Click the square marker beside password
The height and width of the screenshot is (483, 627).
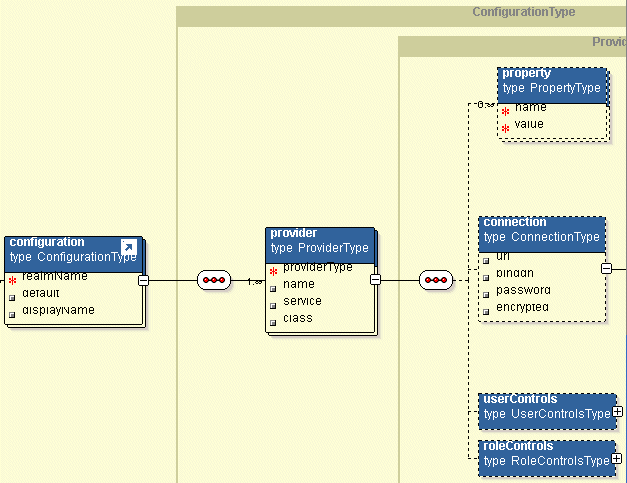click(486, 295)
